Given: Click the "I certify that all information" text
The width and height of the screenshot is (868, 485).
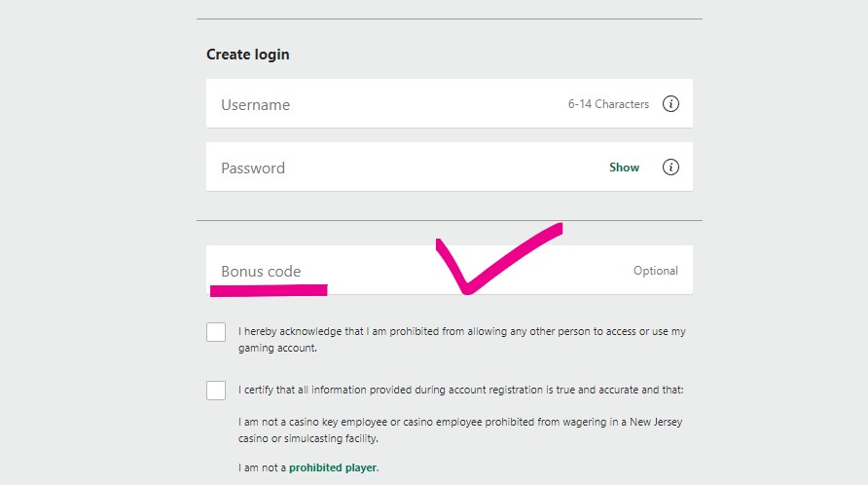Looking at the screenshot, I should coord(460,391).
